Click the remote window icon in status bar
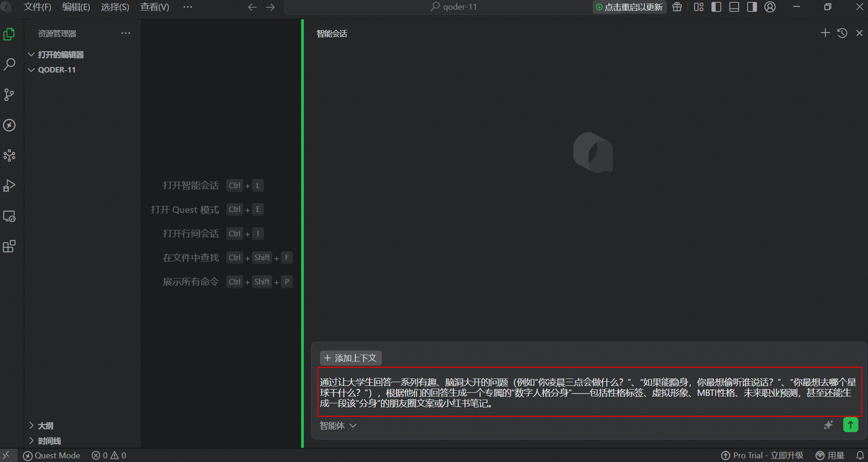Image resolution: width=868 pixels, height=462 pixels. [6, 455]
